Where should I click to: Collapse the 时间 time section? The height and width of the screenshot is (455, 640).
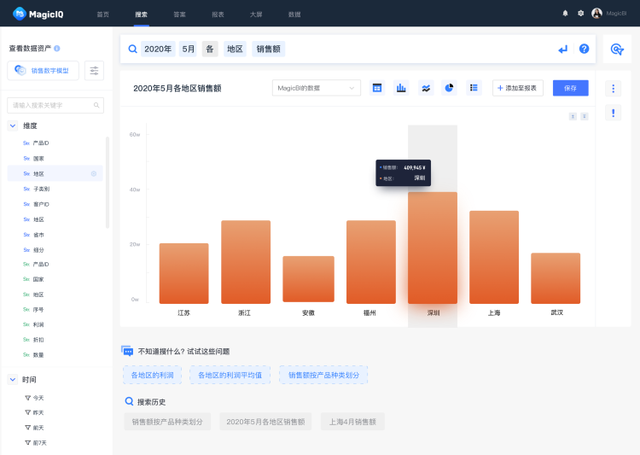pos(13,380)
